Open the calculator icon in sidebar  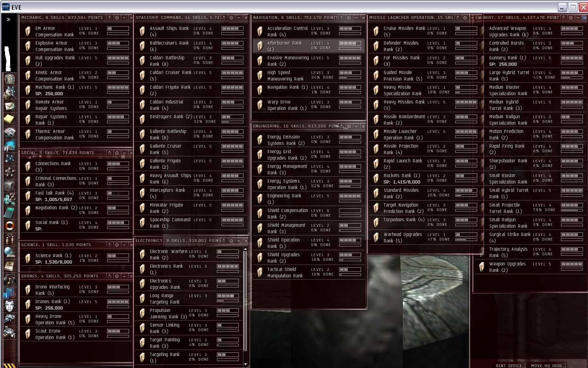coord(10,212)
